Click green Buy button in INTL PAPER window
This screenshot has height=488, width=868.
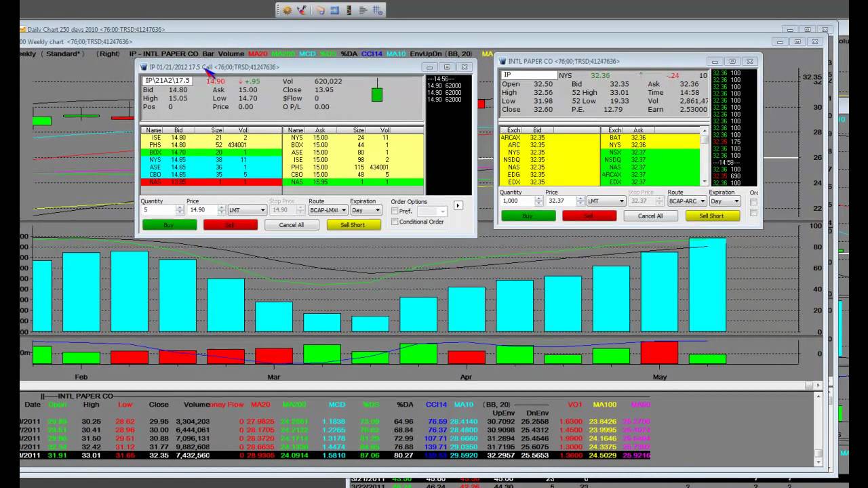[528, 216]
